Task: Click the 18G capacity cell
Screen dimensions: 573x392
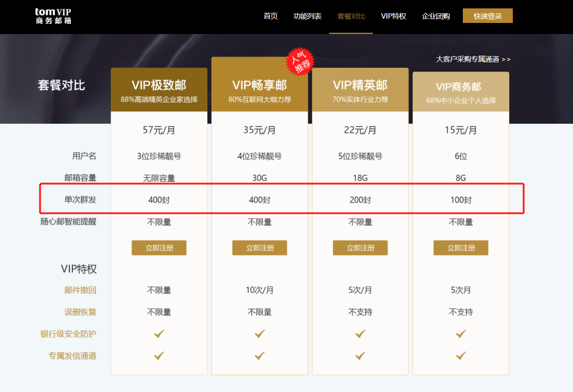Action: (x=360, y=178)
